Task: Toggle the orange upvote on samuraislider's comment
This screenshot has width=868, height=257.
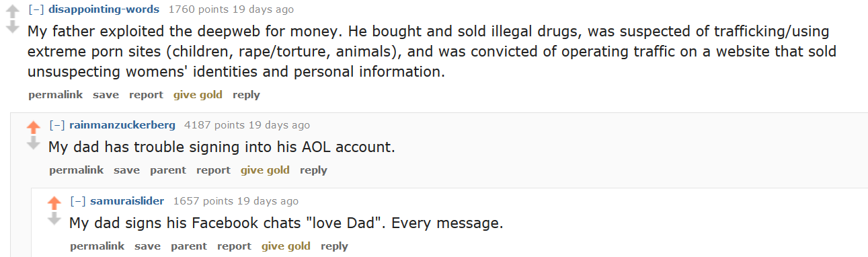Action: pyautogui.click(x=54, y=203)
